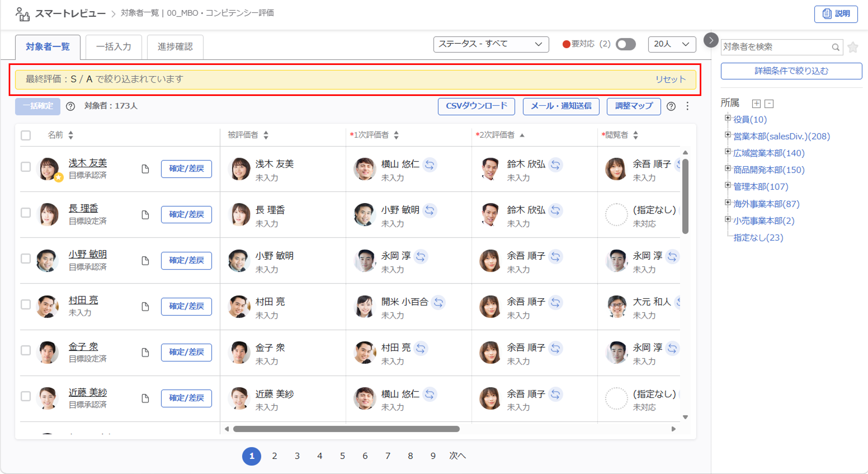Image resolution: width=868 pixels, height=474 pixels.
Task: Expand the 商品開発本部(150) tree node
Action: 728,168
